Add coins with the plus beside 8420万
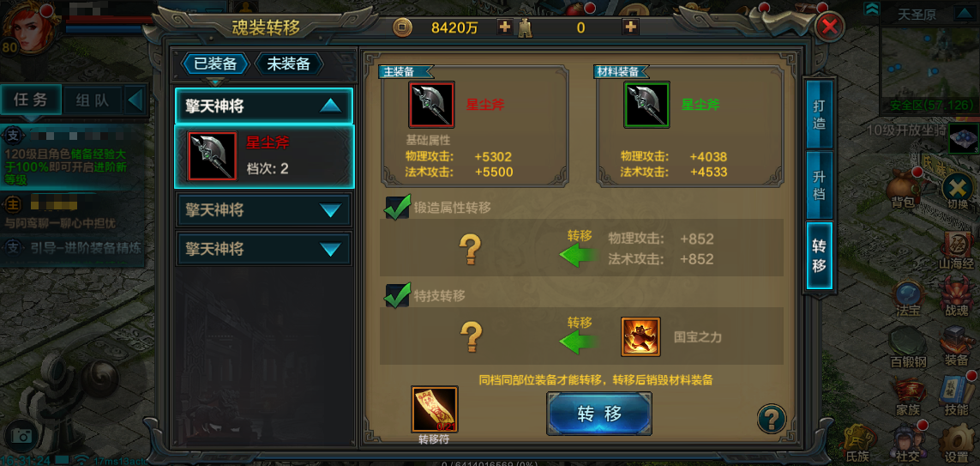The image size is (980, 466). pyautogui.click(x=504, y=27)
